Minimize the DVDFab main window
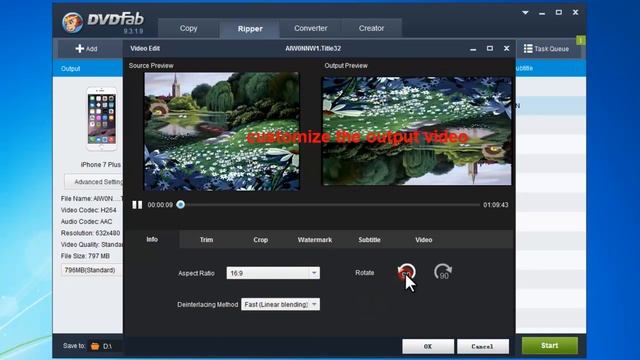Image resolution: width=640 pixels, height=360 pixels. click(542, 13)
